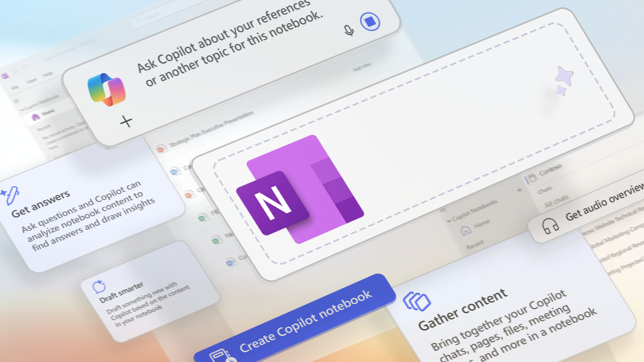The height and width of the screenshot is (362, 644).
Task: Click the purple OneNote app icon
Action: coord(300,190)
